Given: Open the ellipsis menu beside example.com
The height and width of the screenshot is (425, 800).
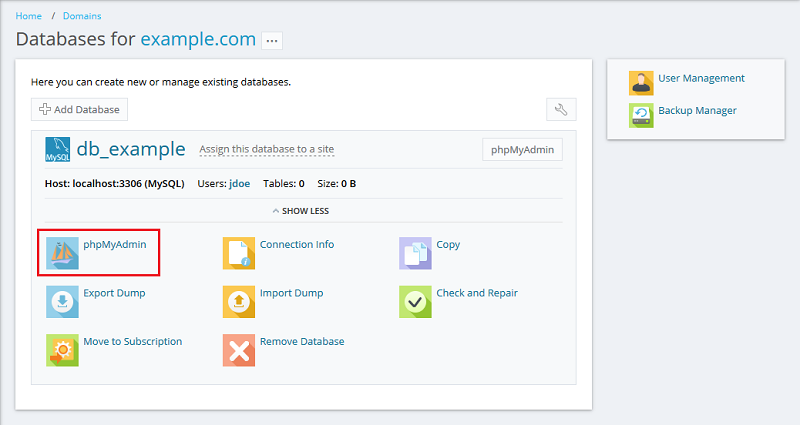Looking at the screenshot, I should [x=272, y=41].
